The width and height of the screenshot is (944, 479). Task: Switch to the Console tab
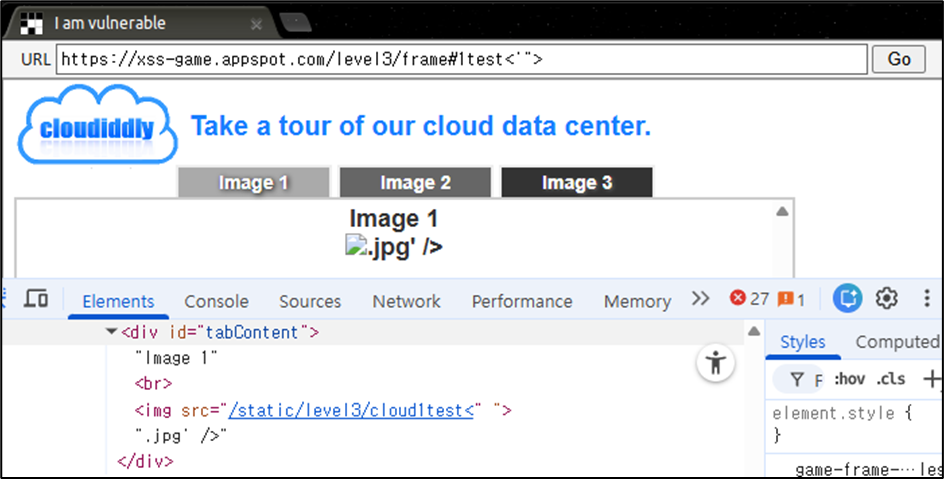216,301
